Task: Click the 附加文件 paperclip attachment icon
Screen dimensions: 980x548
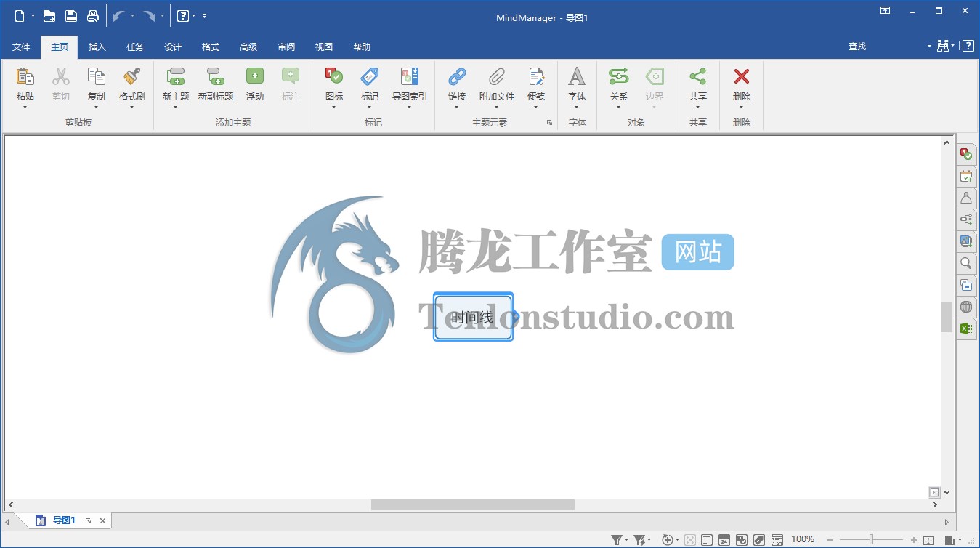Action: (496, 76)
